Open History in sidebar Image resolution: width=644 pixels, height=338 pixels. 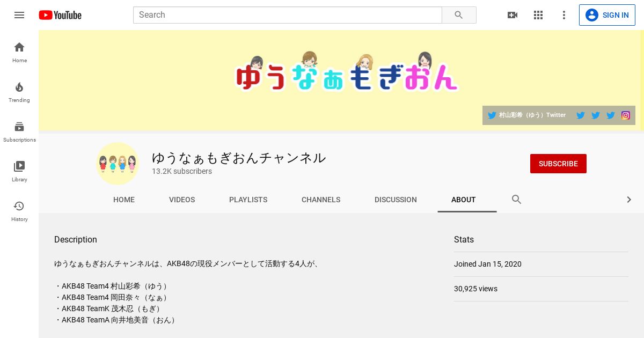(x=19, y=211)
